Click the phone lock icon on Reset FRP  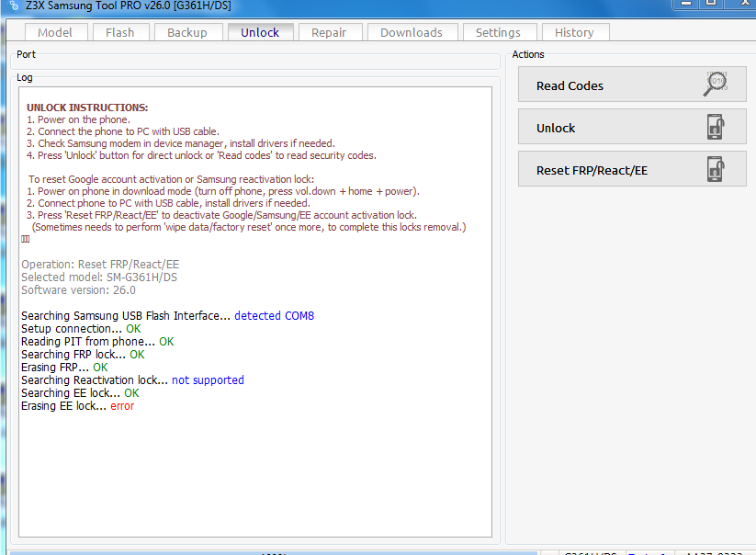click(716, 169)
